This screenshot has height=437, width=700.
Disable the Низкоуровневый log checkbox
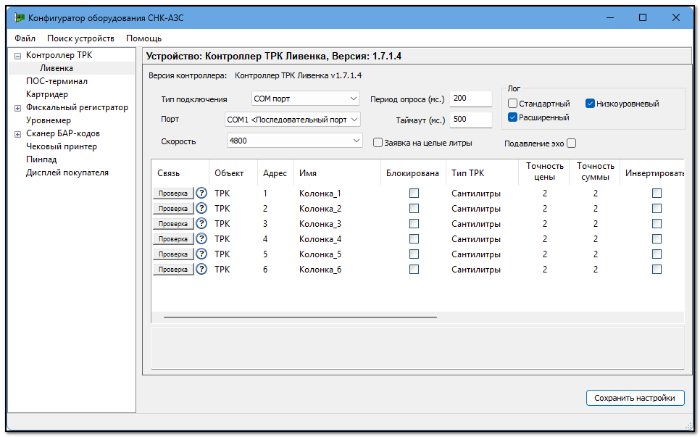590,104
